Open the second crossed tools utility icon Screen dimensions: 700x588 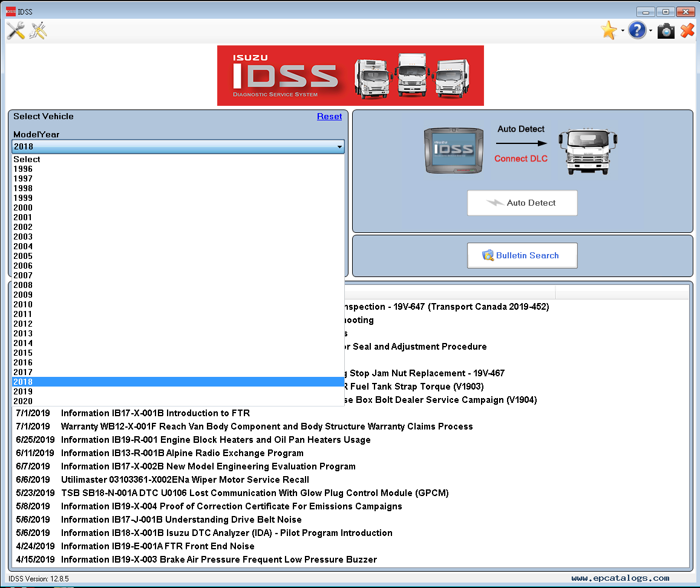click(x=38, y=31)
